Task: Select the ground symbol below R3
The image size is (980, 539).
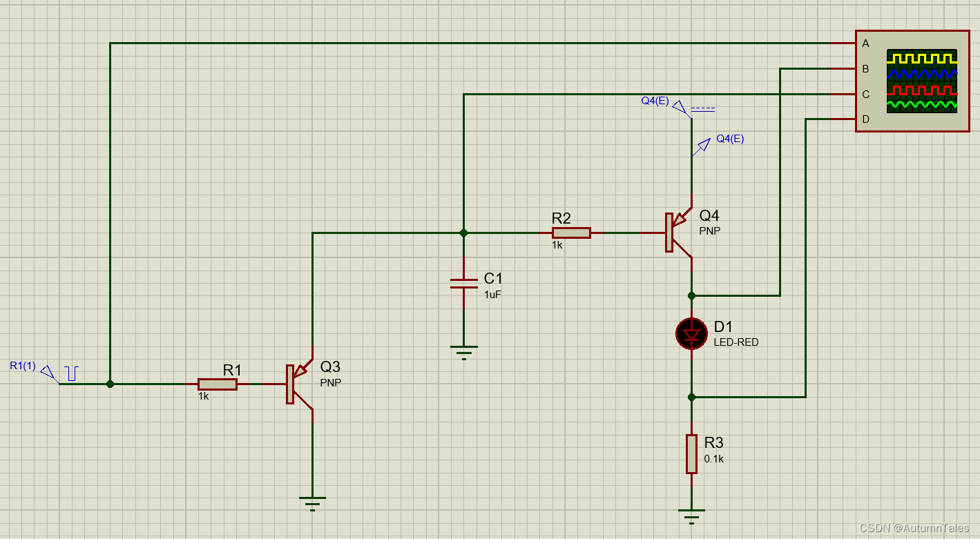Action: pos(691,516)
